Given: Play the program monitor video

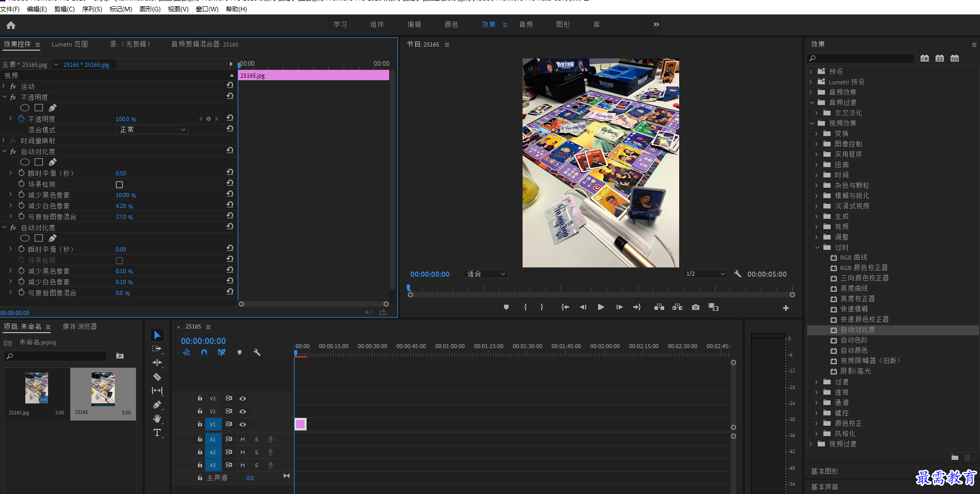Looking at the screenshot, I should (x=601, y=307).
